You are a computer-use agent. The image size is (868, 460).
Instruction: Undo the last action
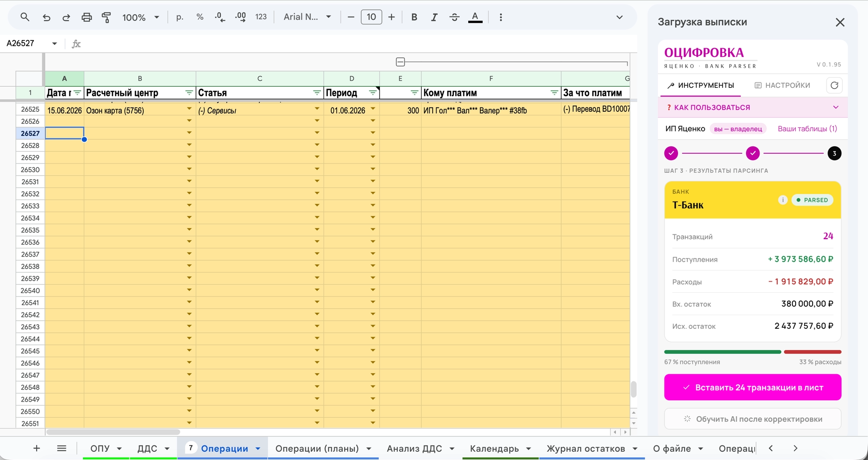pos(46,17)
